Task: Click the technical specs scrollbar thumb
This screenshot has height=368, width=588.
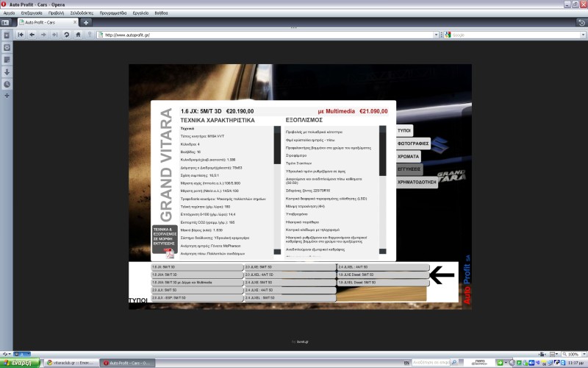Action: (277, 148)
